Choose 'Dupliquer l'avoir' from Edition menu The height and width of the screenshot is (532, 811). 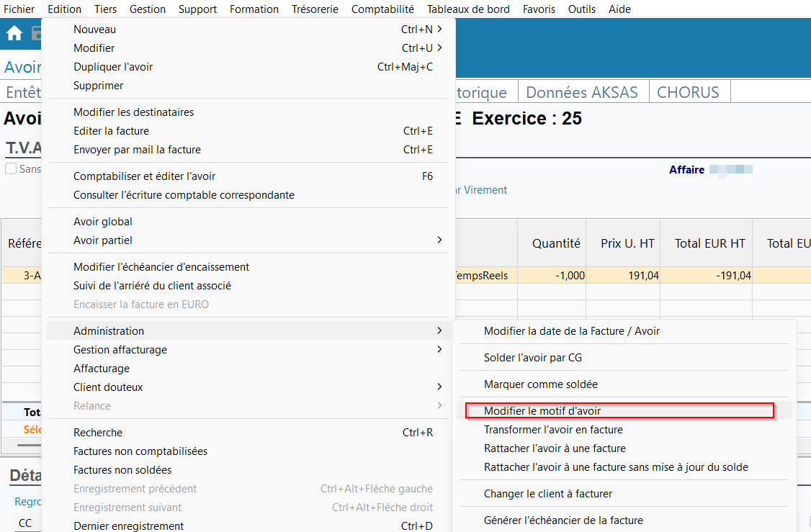coord(113,67)
